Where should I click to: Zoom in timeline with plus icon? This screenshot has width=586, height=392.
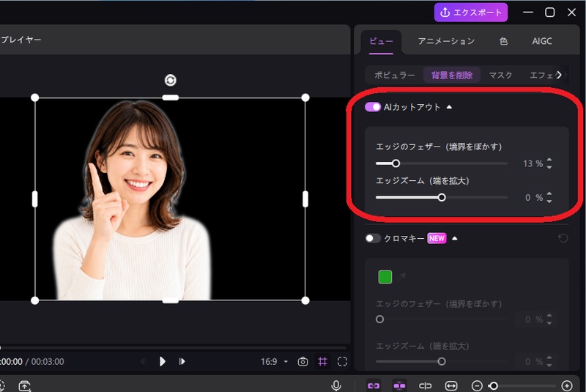pyautogui.click(x=567, y=385)
